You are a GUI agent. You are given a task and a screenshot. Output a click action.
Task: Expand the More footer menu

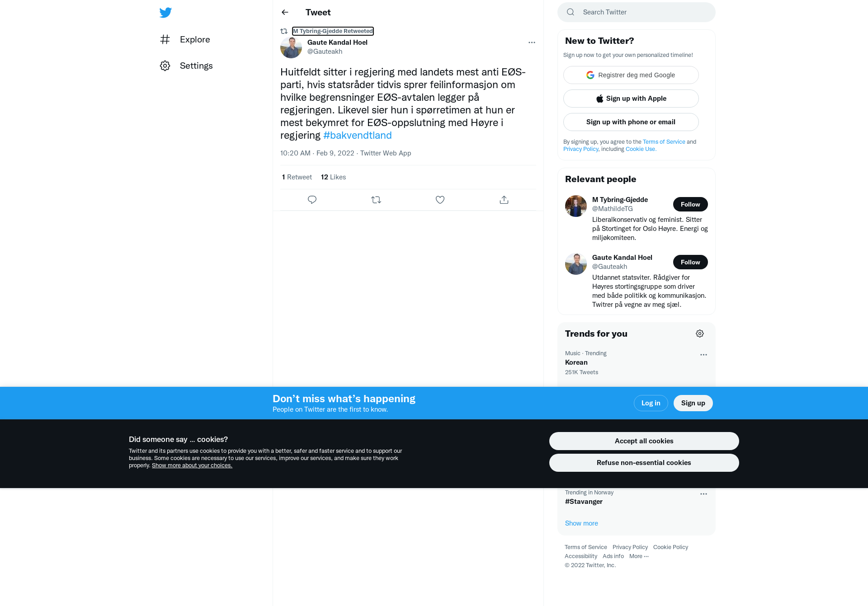tap(639, 556)
